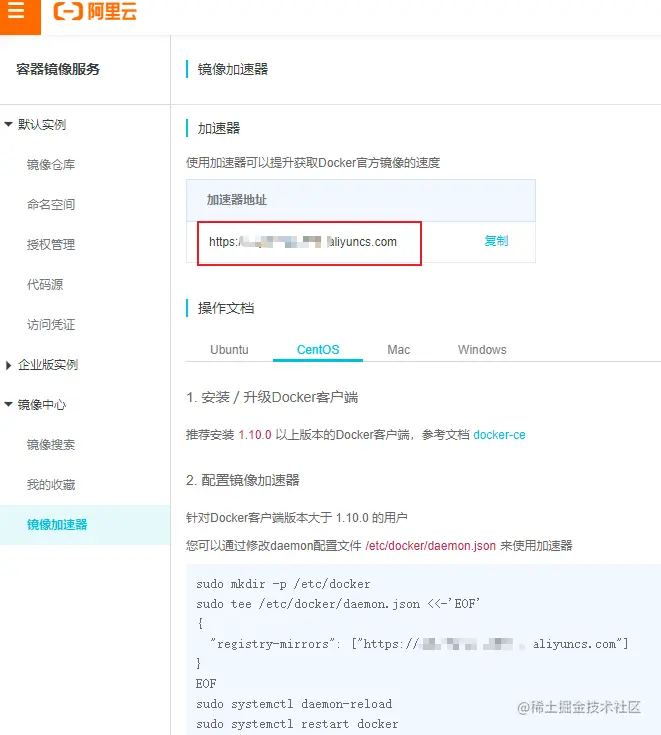661x735 pixels.
Task: Click 镜像中心 group label
Action: [42, 404]
